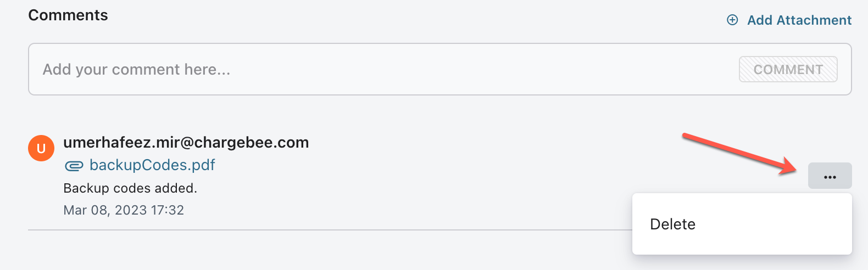868x270 pixels.
Task: Click the 'Backup codes added.' comment text
Action: click(130, 188)
